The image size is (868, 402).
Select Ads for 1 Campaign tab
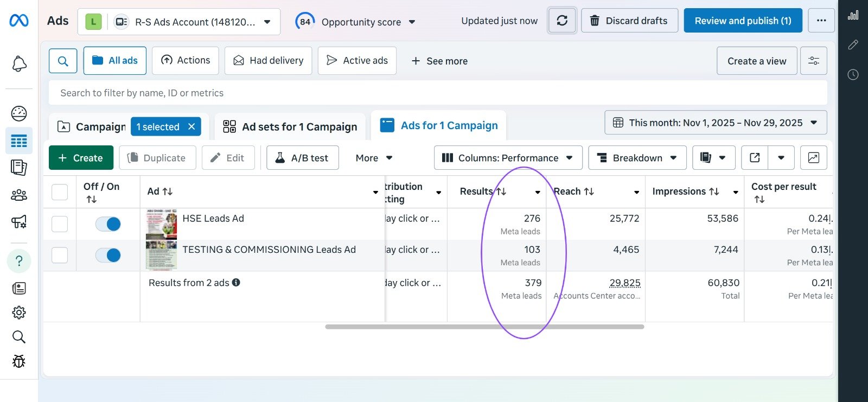click(x=439, y=125)
